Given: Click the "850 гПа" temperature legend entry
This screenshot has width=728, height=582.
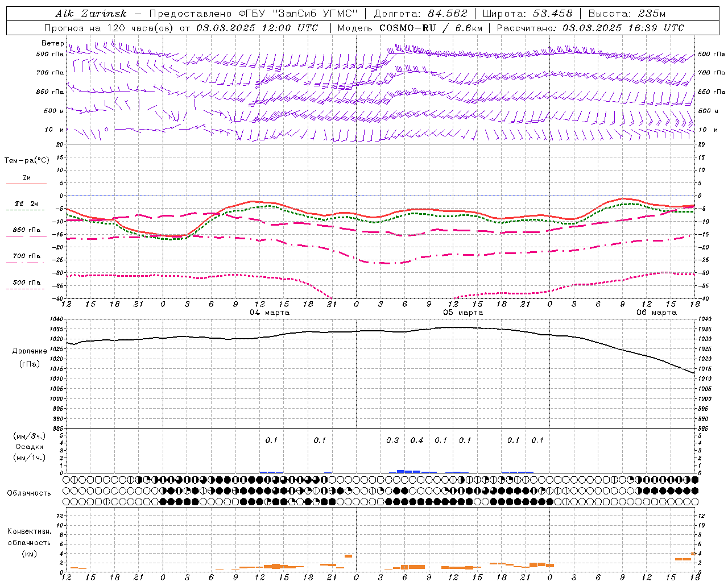Looking at the screenshot, I should click(x=27, y=230).
